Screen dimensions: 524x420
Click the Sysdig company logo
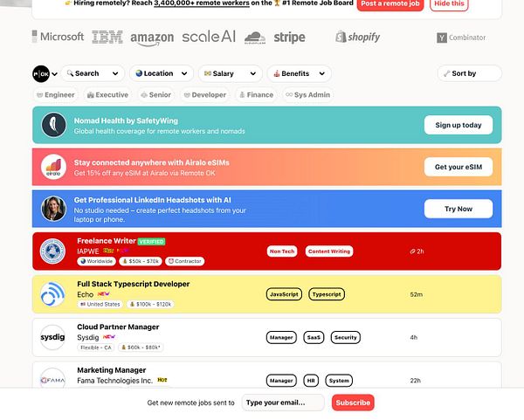pos(52,337)
